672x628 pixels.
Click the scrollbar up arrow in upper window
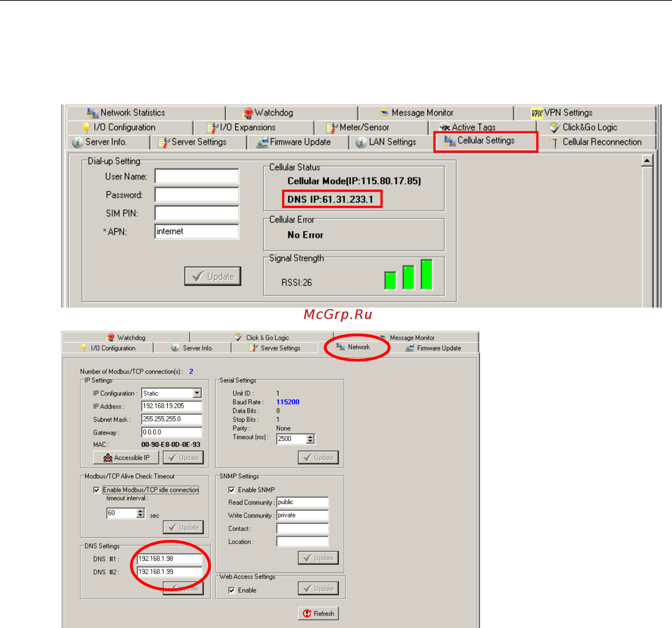[x=647, y=161]
